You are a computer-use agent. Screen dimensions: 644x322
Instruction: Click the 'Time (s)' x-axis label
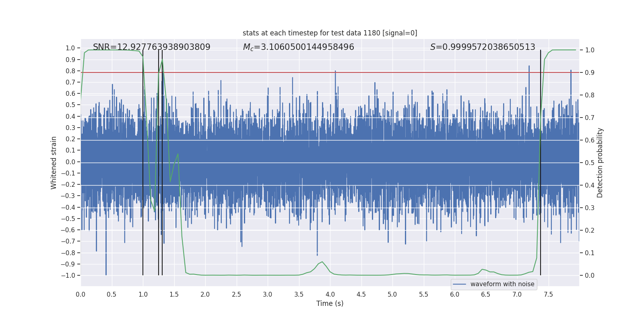[x=330, y=303]
